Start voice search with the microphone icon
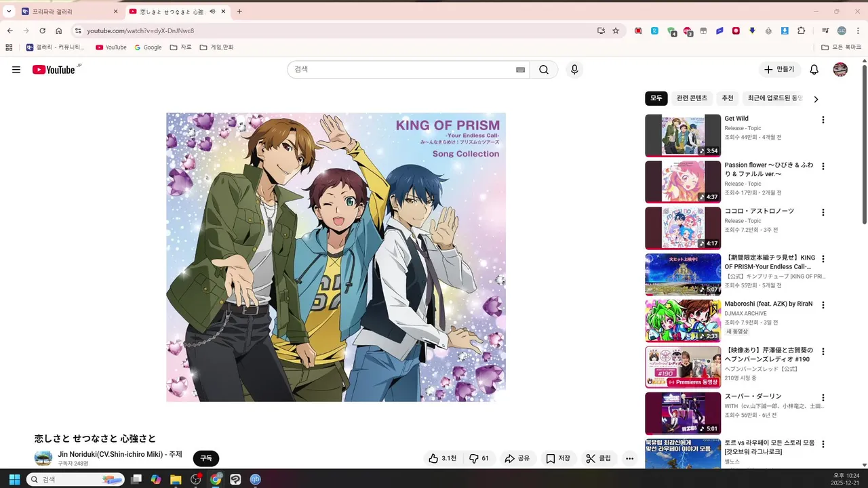This screenshot has width=868, height=488. coord(574,70)
